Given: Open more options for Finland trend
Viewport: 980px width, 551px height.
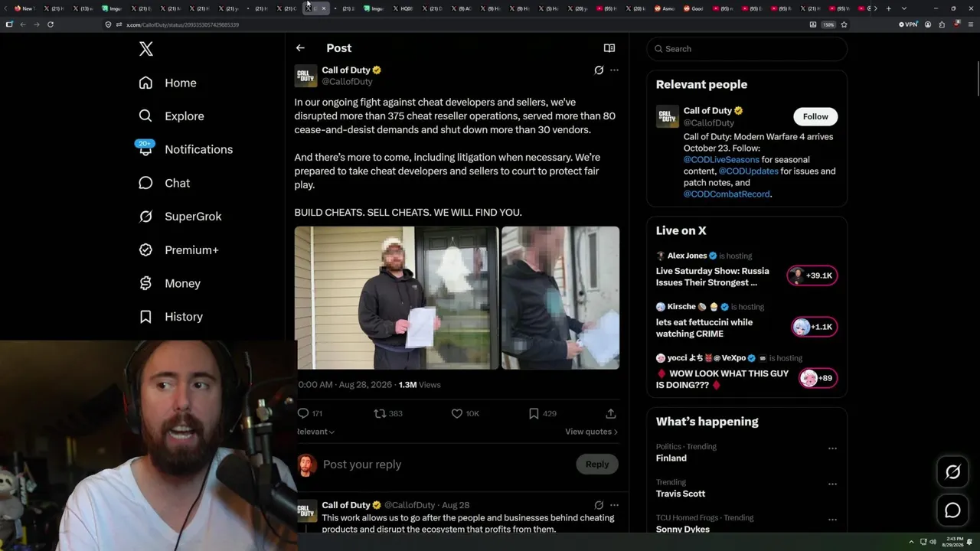Looking at the screenshot, I should (832, 448).
